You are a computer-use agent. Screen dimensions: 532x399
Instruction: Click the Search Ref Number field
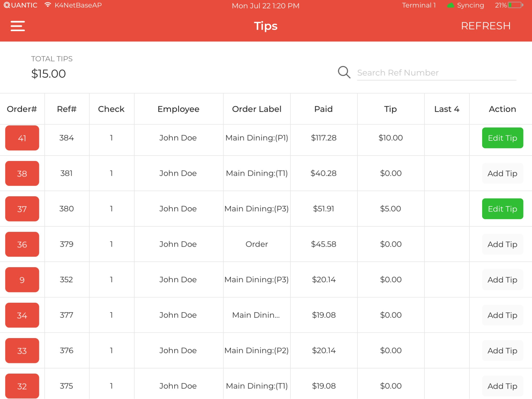(436, 72)
